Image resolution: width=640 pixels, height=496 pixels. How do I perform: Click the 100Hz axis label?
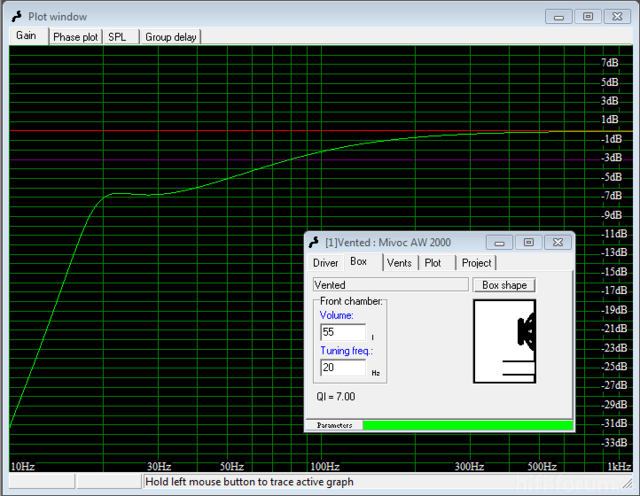coord(325,466)
